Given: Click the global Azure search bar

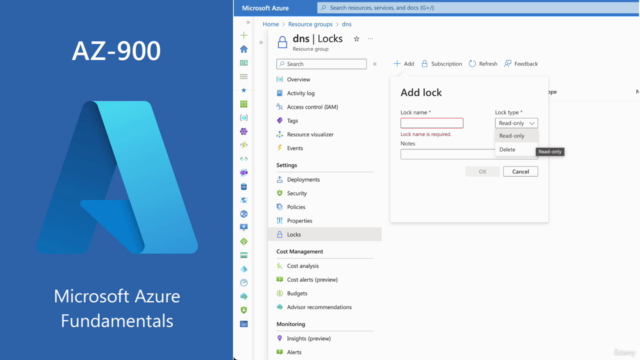Looking at the screenshot, I should click(x=478, y=8).
